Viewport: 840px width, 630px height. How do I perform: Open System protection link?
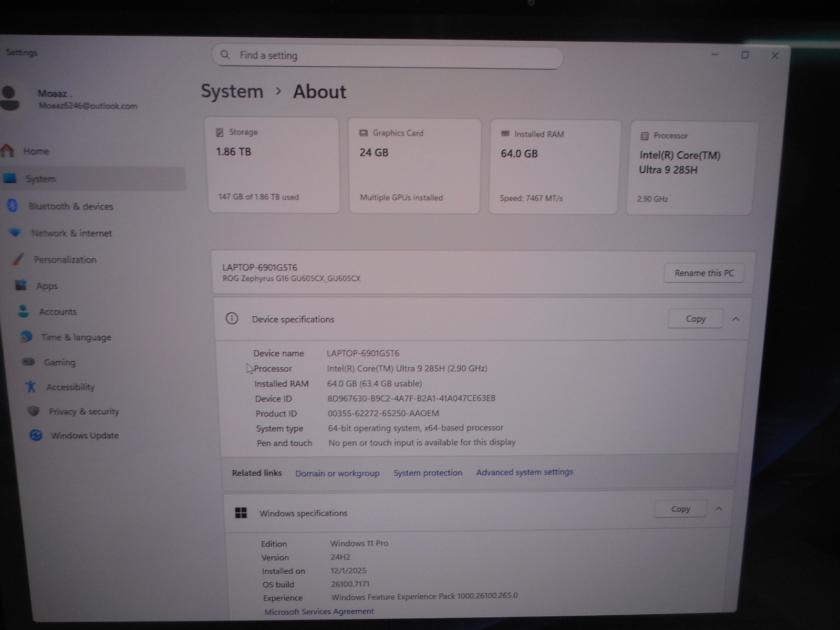tap(428, 472)
